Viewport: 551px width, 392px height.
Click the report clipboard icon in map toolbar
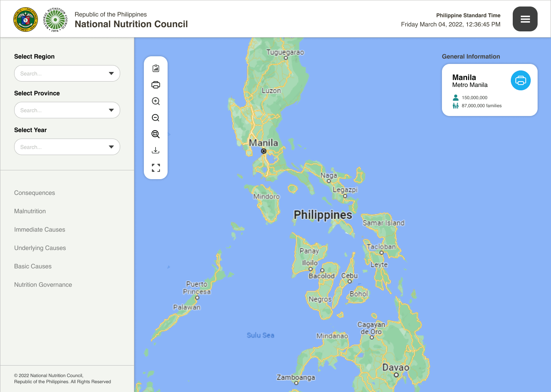click(156, 69)
